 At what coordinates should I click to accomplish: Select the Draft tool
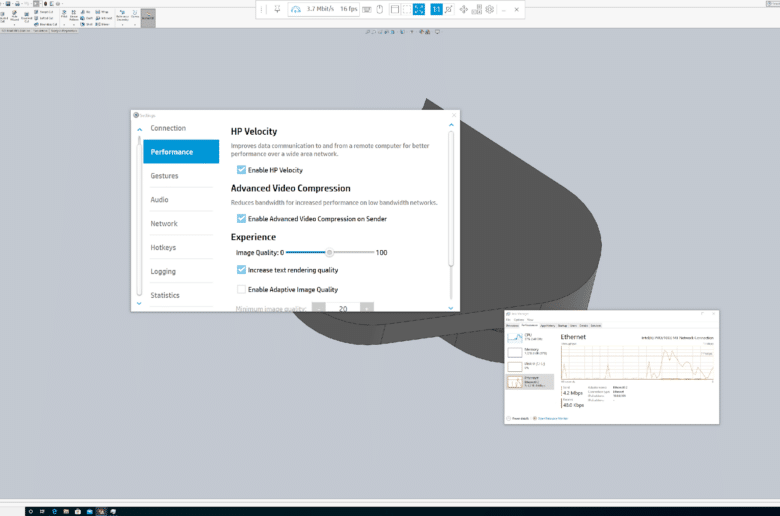tap(86, 18)
